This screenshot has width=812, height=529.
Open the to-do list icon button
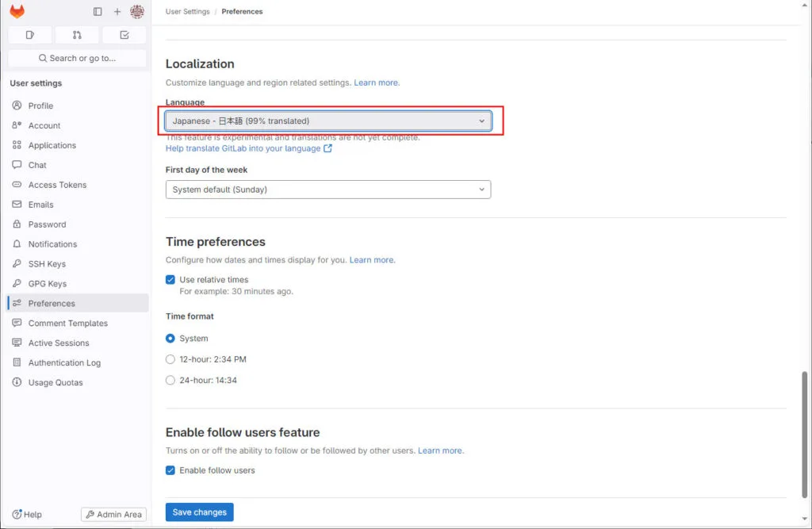pyautogui.click(x=124, y=35)
